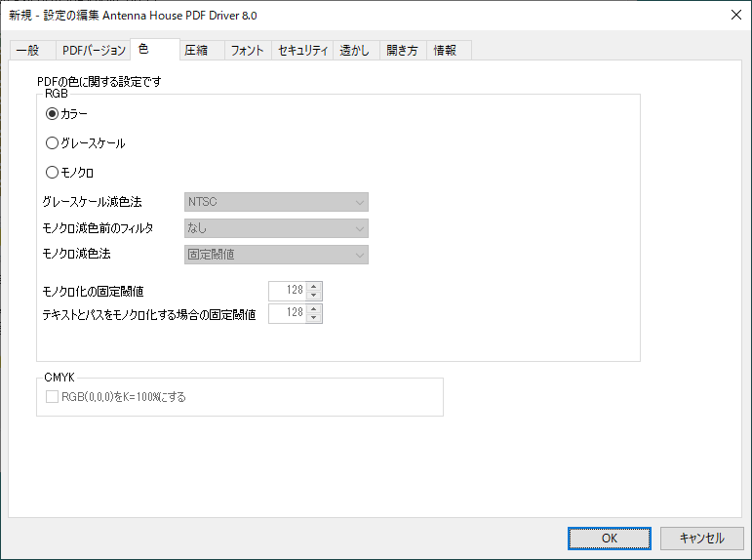
Task: Open the グレースケール減色法 NTSC dropdown
Action: click(x=276, y=202)
